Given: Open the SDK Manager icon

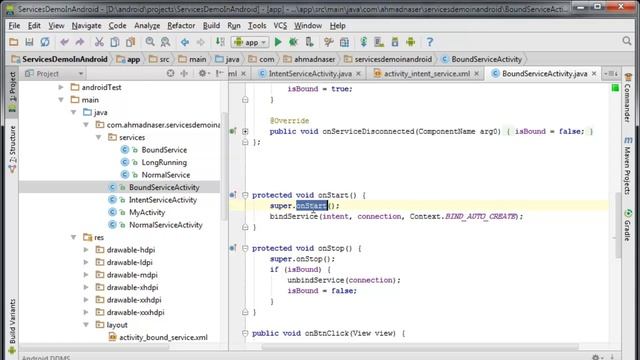Looking at the screenshot, I should point(395,42).
